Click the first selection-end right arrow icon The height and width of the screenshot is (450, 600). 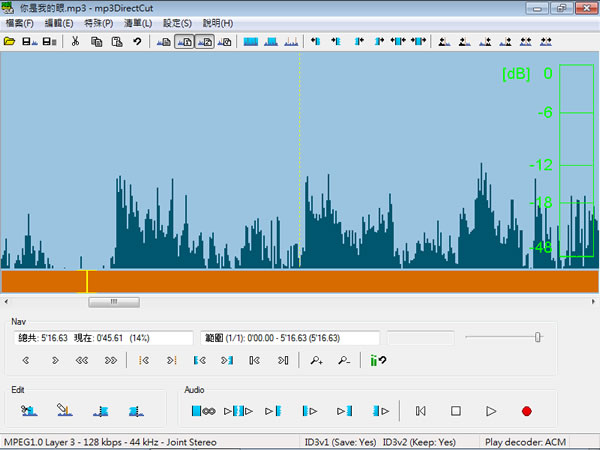pos(359,41)
